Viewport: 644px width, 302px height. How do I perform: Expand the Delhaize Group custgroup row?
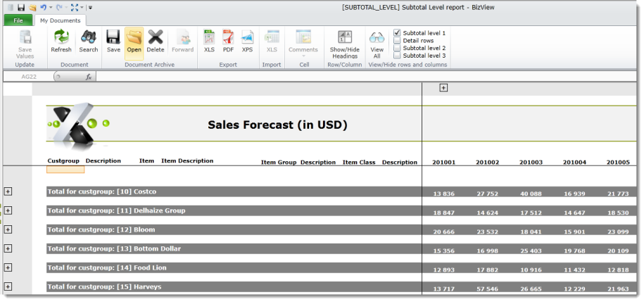[x=8, y=210]
